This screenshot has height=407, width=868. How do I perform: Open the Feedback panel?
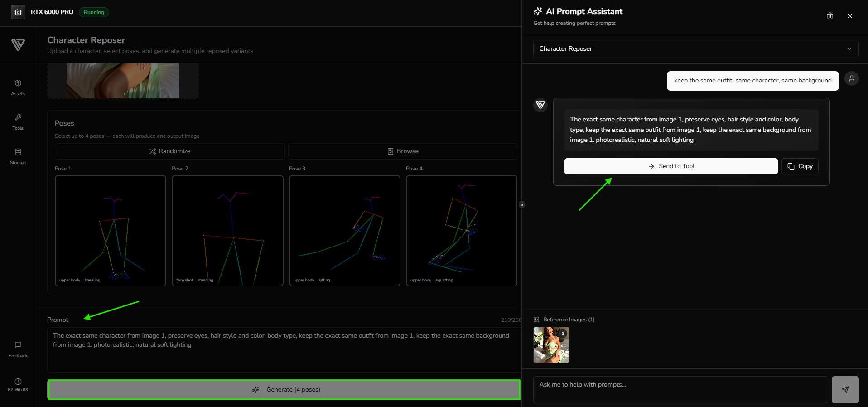click(x=18, y=349)
